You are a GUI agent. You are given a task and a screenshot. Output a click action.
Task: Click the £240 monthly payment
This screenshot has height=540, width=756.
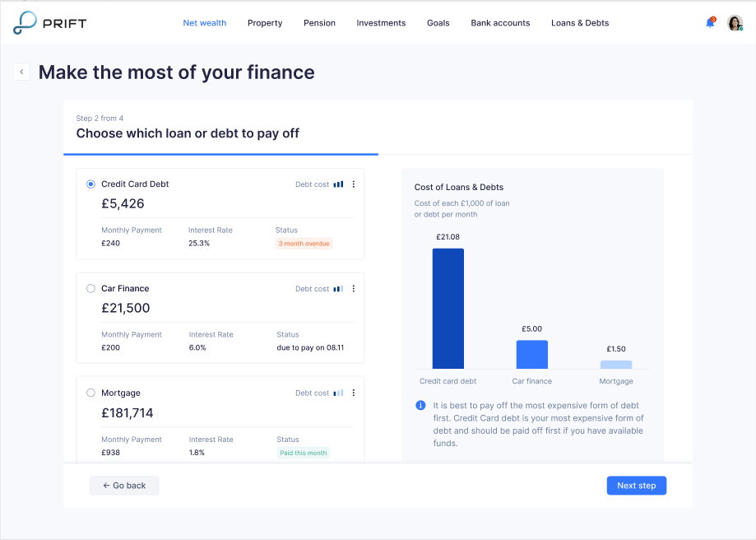coord(110,243)
